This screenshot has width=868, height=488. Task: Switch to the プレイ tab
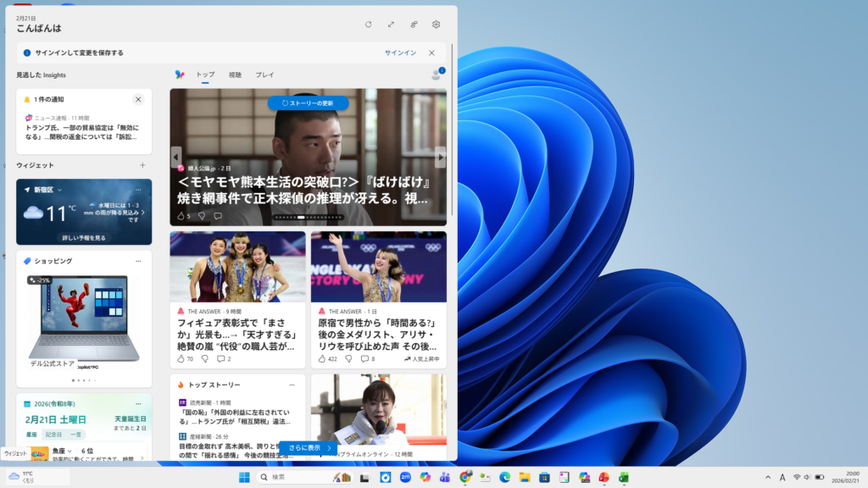(264, 75)
